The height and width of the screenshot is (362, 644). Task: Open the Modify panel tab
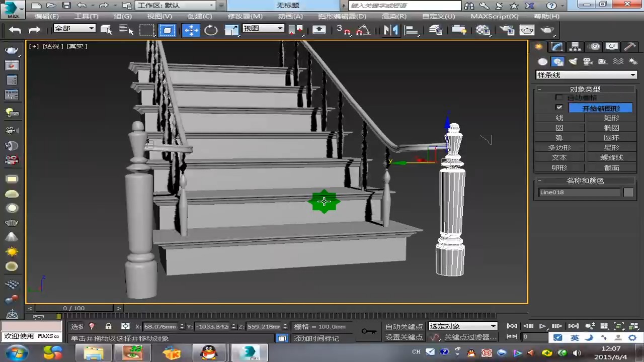[557, 47]
